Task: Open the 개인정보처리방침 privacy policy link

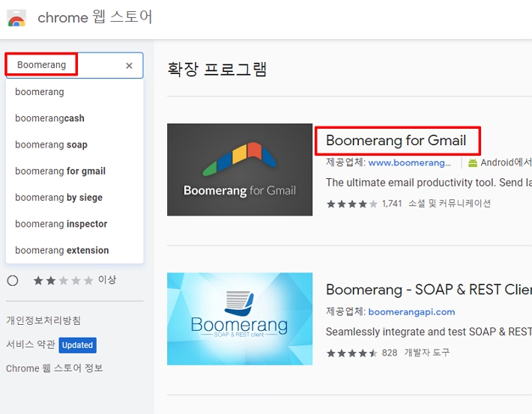Action: click(43, 320)
